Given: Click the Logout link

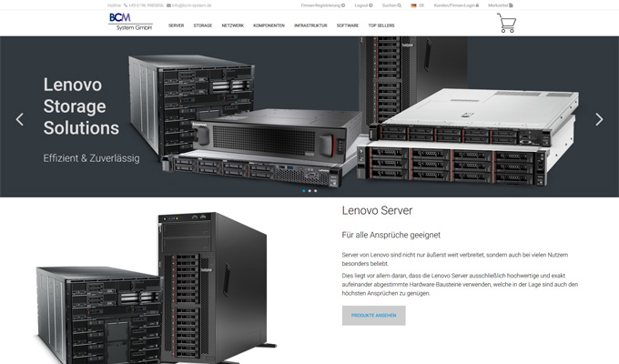Looking at the screenshot, I should pyautogui.click(x=362, y=5).
